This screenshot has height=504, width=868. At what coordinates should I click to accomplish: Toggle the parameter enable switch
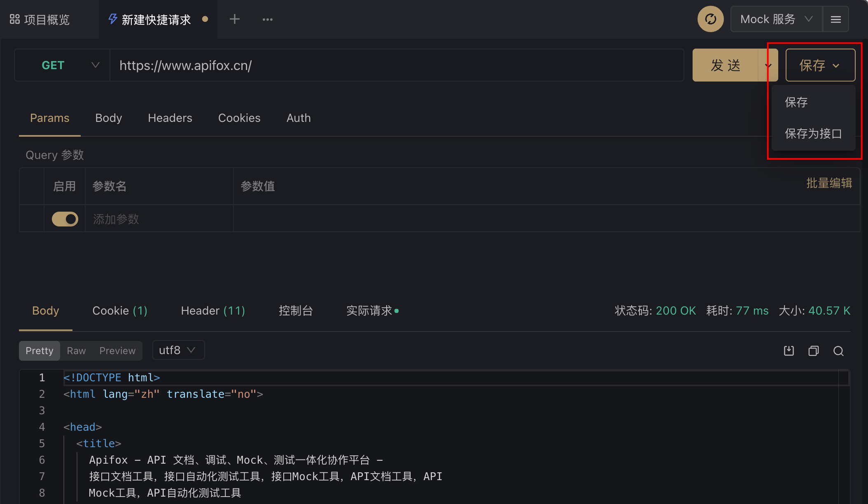tap(65, 219)
